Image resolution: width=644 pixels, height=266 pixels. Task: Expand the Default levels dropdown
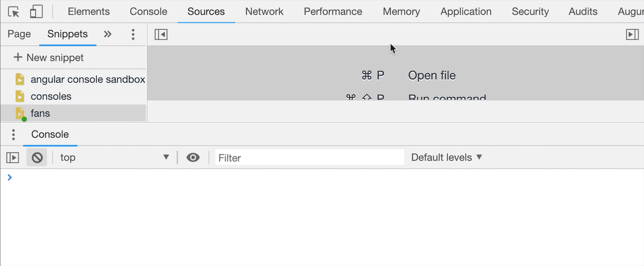coord(447,157)
